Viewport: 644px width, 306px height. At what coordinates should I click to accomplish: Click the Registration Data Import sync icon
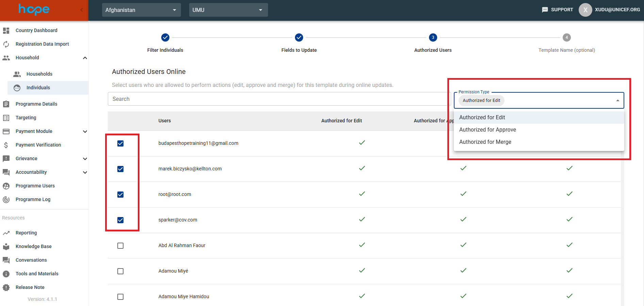click(6, 44)
